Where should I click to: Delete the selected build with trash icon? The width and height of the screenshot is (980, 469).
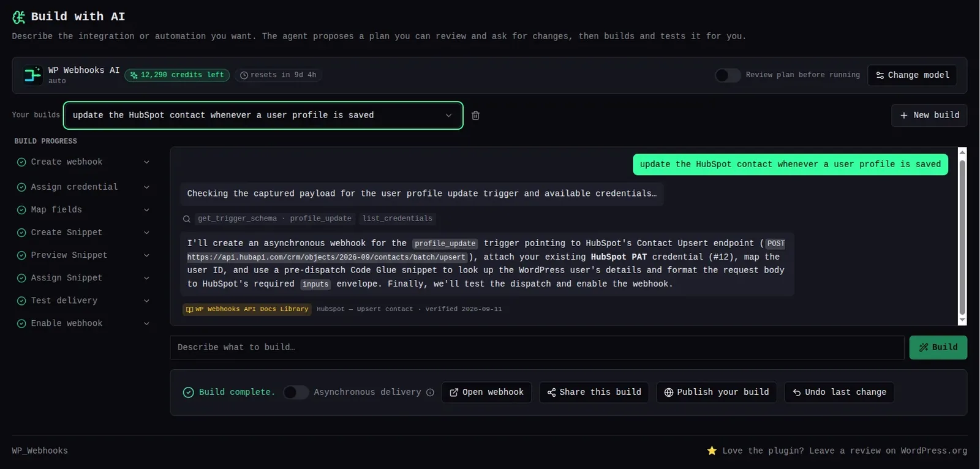(x=475, y=115)
